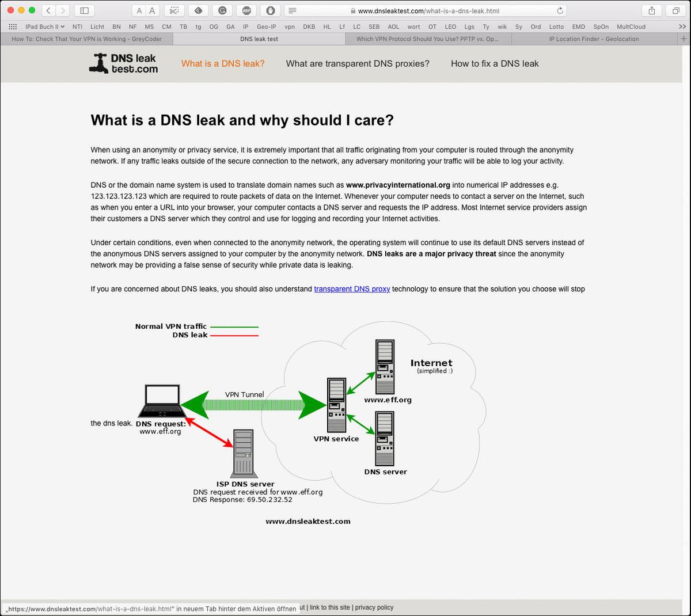Open the Licht bookmark
The height and width of the screenshot is (616, 691).
click(x=97, y=26)
